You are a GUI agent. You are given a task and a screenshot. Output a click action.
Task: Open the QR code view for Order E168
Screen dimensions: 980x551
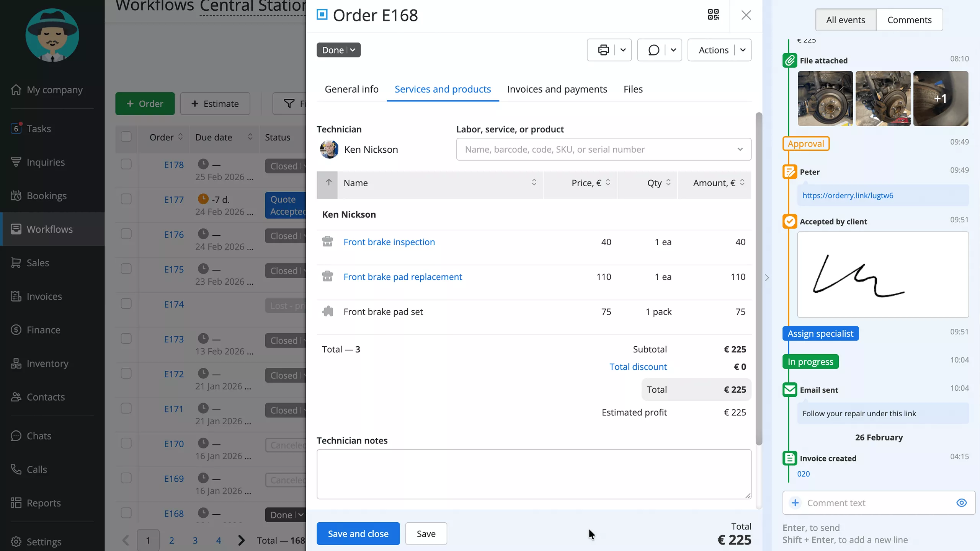713,15
